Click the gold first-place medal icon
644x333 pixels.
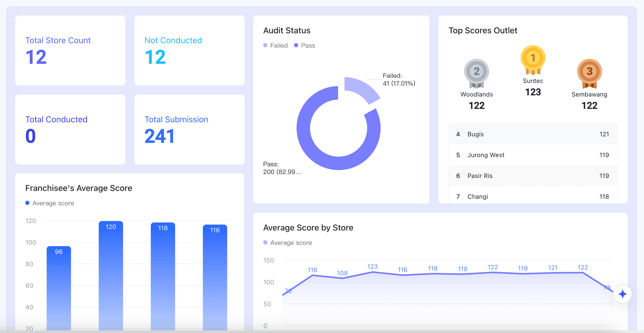pyautogui.click(x=533, y=59)
